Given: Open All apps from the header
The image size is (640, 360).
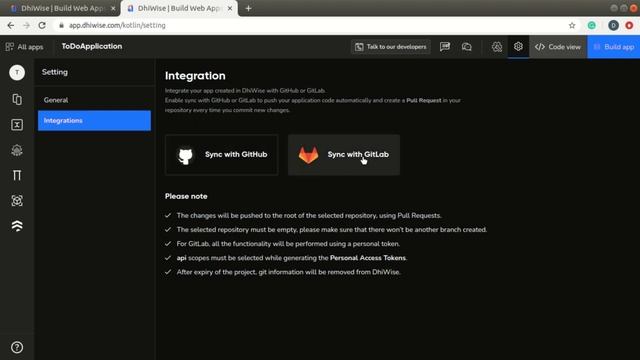Looking at the screenshot, I should pos(24,47).
